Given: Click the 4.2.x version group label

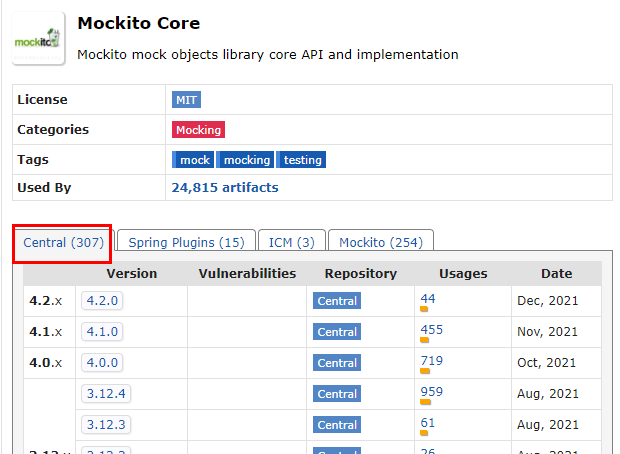Looking at the screenshot, I should [46, 301].
